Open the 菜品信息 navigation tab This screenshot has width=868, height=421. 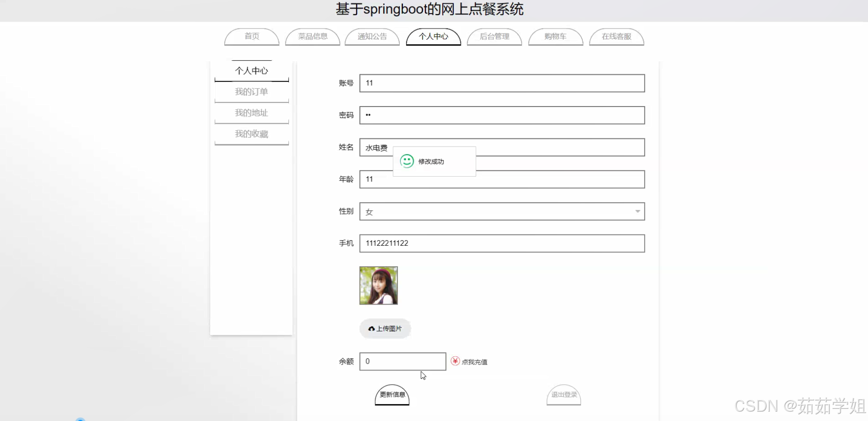tap(312, 36)
